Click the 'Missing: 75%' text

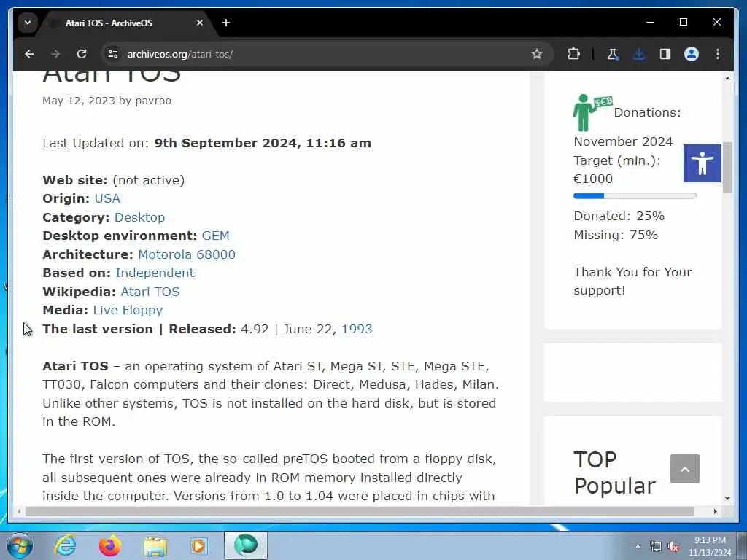pyautogui.click(x=616, y=236)
